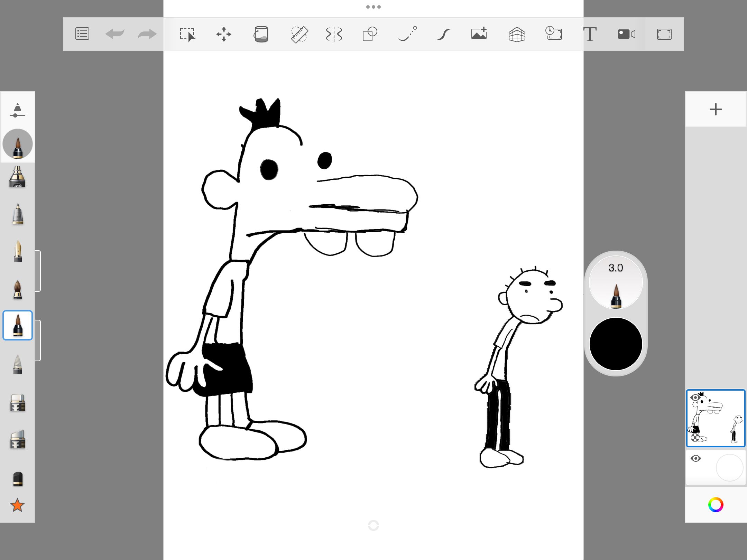Add a new layer
Screen dimensions: 747x560
point(716,110)
